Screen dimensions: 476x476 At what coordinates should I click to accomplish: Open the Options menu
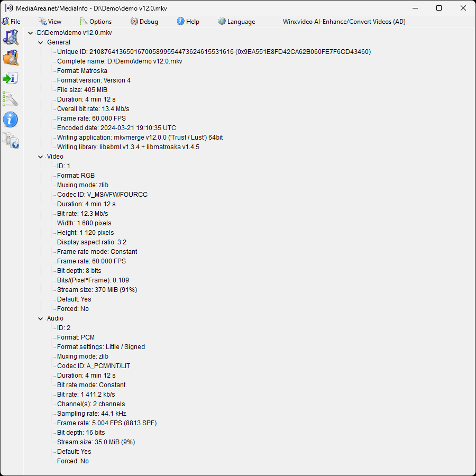[96, 22]
